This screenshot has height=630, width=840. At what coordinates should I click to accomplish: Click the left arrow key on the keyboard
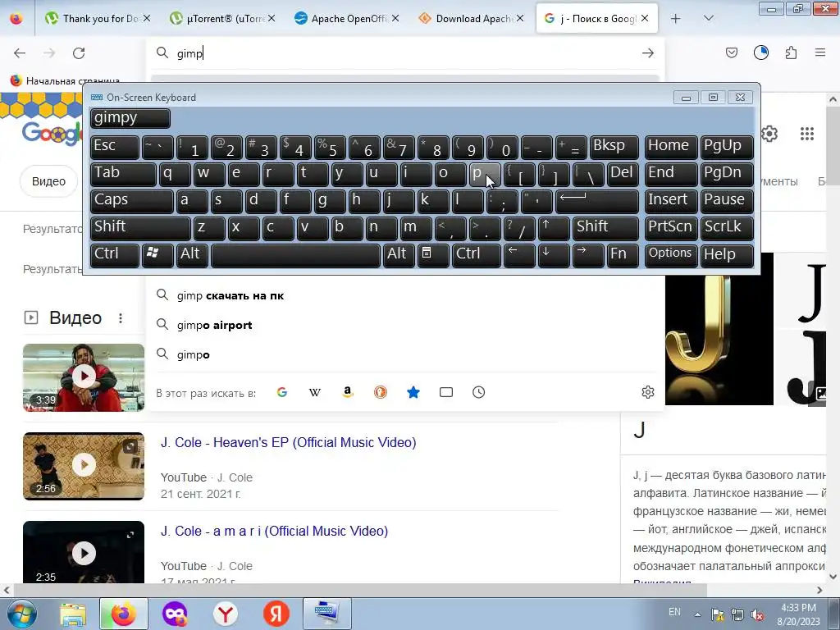pos(519,254)
